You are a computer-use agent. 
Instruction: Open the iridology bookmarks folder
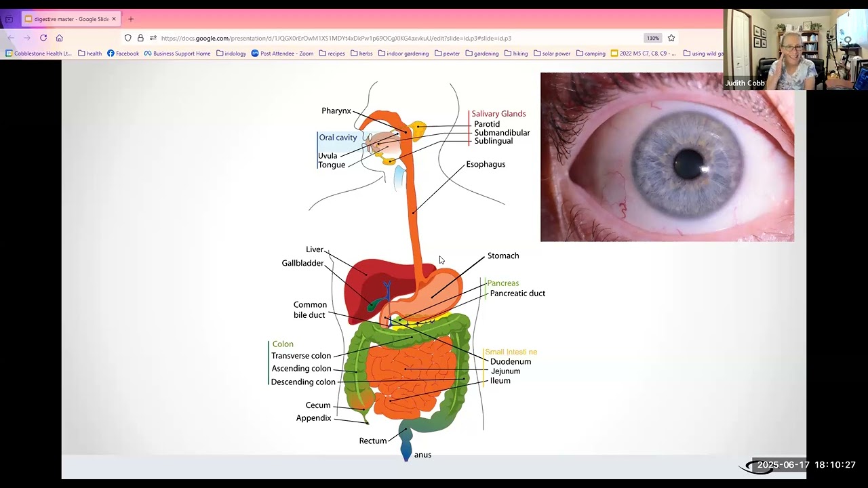(231, 54)
